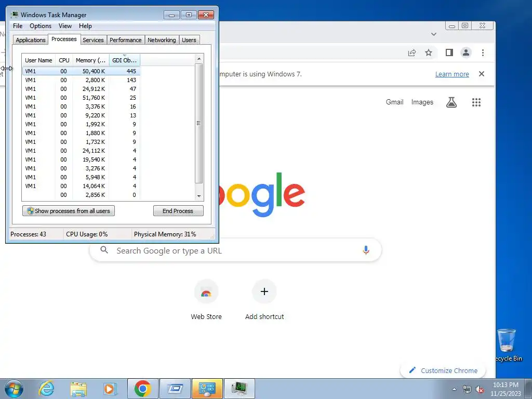Click the Run dialog taskbar icon

point(175,389)
